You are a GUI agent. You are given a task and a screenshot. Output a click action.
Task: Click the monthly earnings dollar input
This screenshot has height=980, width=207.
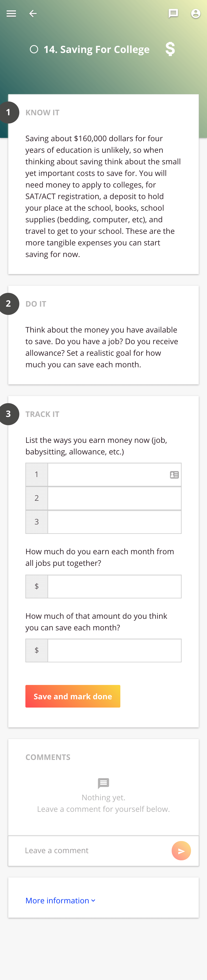[x=114, y=586]
